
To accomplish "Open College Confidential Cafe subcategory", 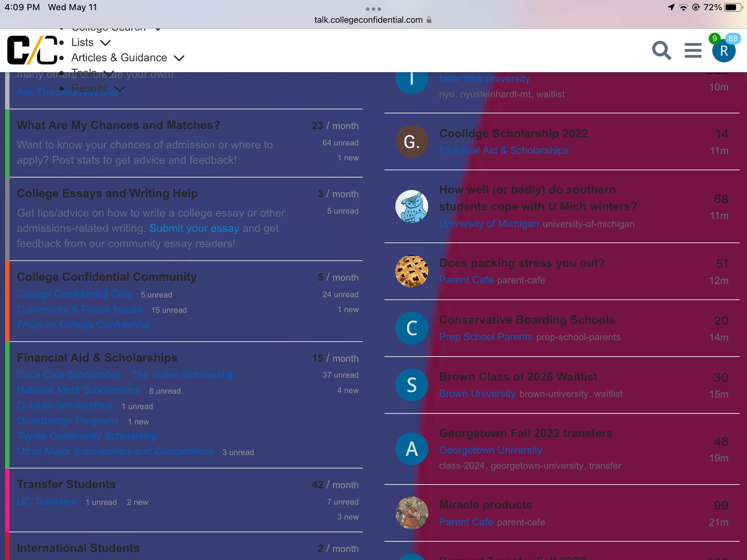I will click(74, 294).
